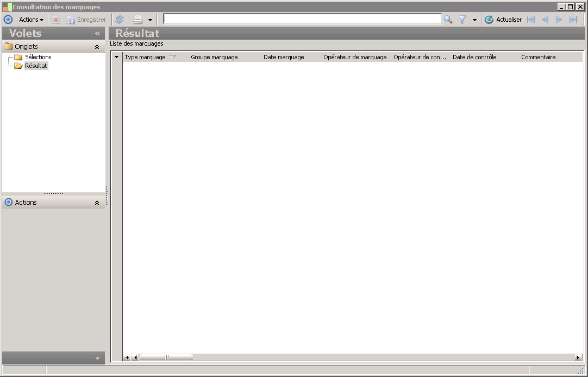The image size is (588, 377).
Task: Collapse the Volets side panel
Action: click(97, 33)
